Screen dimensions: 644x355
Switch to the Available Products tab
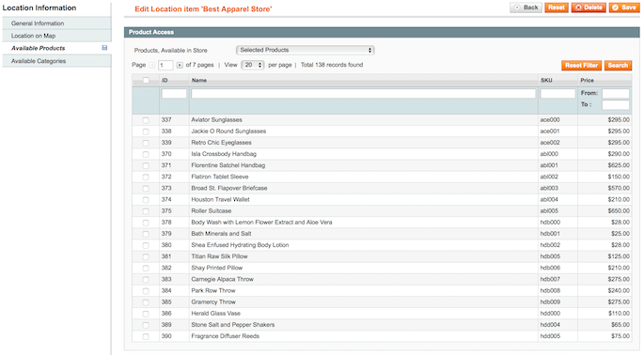click(x=56, y=48)
